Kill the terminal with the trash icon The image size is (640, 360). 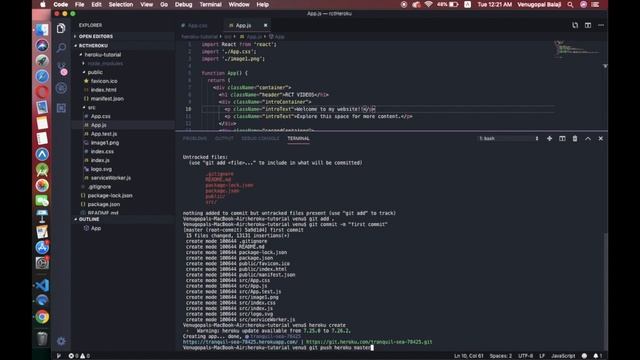(x=575, y=138)
